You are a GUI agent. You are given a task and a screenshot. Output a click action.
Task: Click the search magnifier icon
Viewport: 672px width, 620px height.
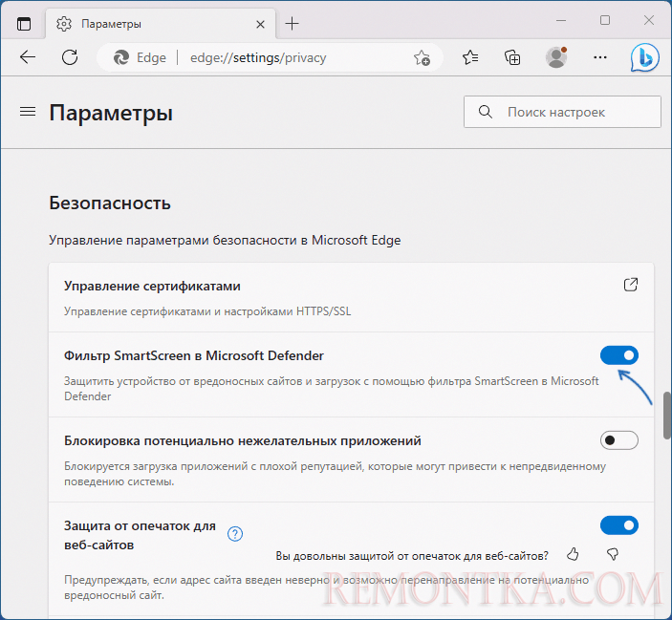click(486, 112)
